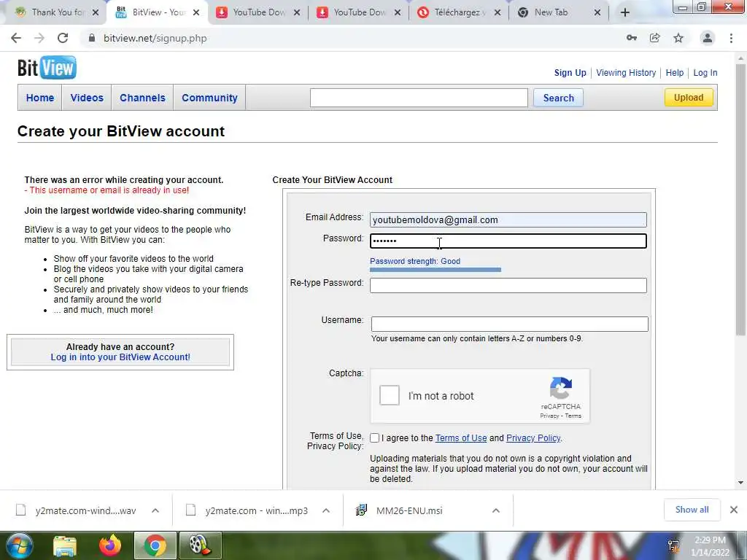Expand options for the .wav download

pyautogui.click(x=155, y=510)
